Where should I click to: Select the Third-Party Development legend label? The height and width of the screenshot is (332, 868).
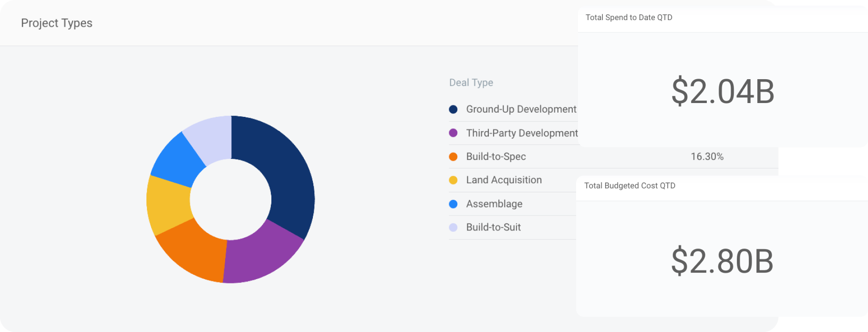point(522,133)
